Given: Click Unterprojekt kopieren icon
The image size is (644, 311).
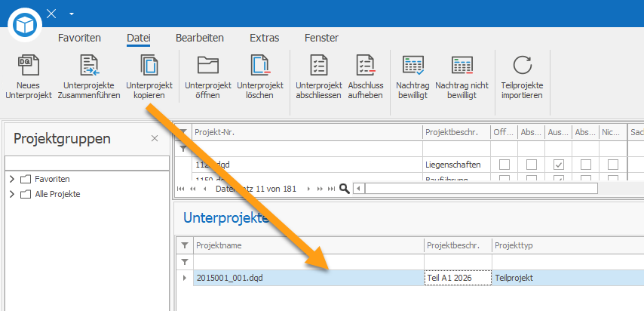Looking at the screenshot, I should point(149,66).
